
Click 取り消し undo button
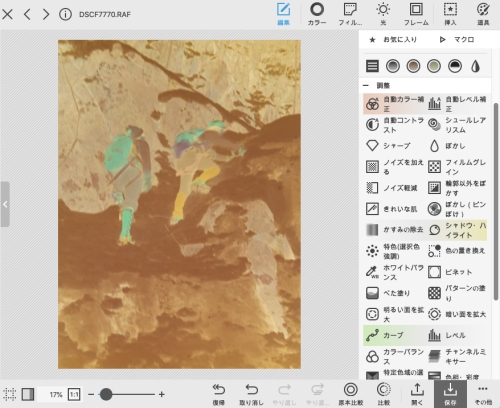coord(251,394)
